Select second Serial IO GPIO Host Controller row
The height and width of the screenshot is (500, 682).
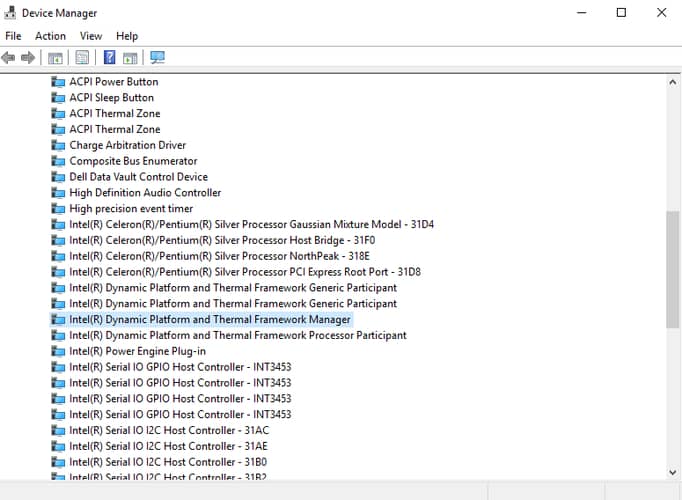tap(180, 383)
